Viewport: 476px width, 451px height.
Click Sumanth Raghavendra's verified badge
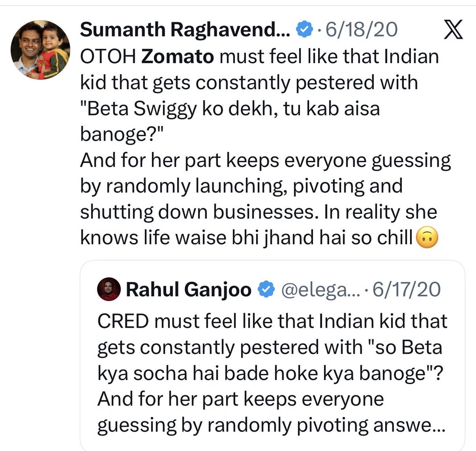[x=305, y=30]
